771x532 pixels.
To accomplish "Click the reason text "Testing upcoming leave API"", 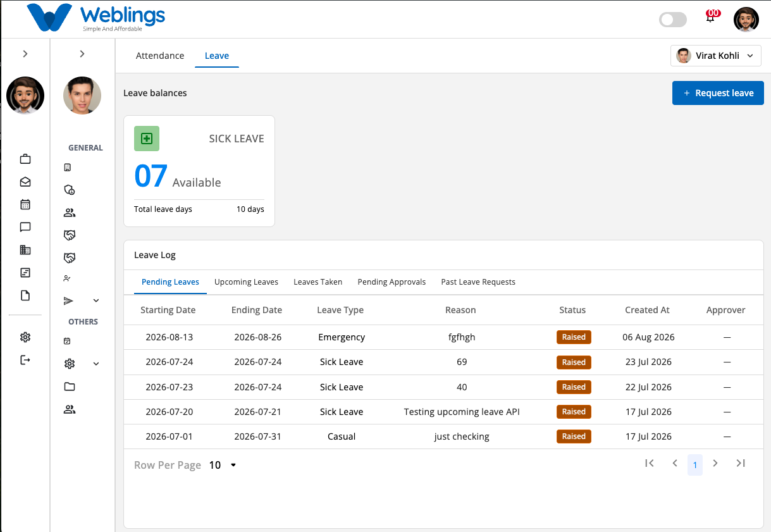I will point(462,412).
